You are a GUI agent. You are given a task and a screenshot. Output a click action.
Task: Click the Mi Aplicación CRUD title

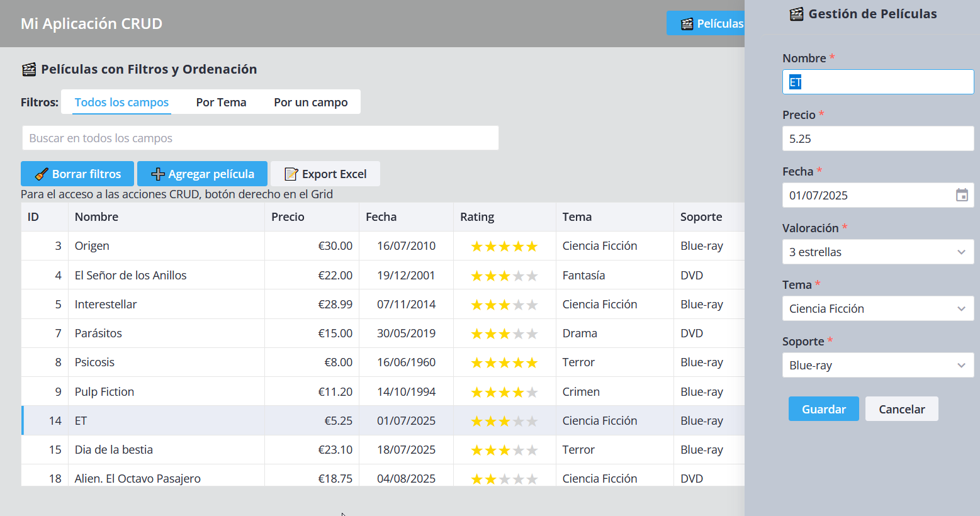click(91, 23)
